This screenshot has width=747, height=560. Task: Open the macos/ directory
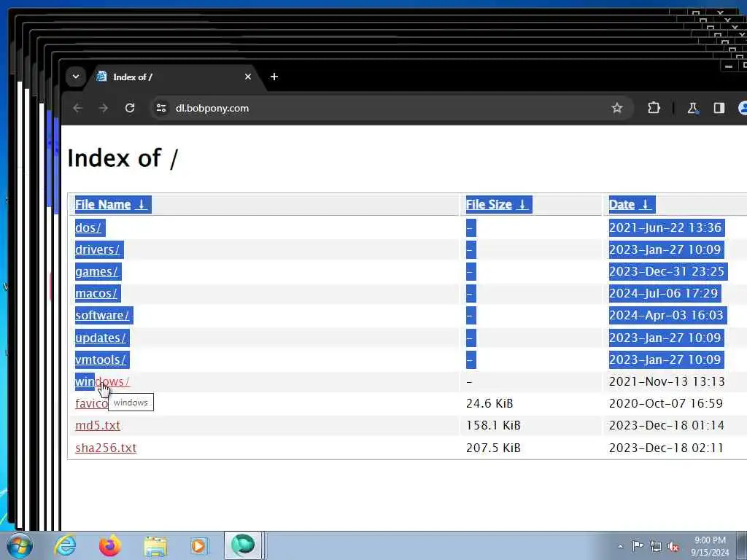tap(96, 293)
